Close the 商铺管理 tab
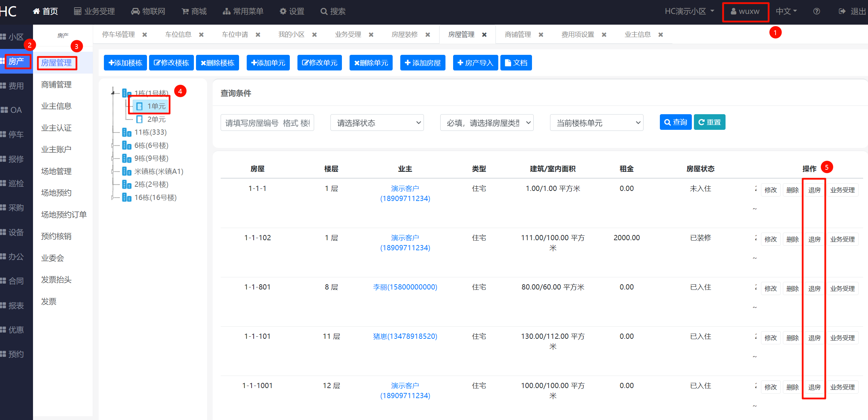868x420 pixels. 541,35
